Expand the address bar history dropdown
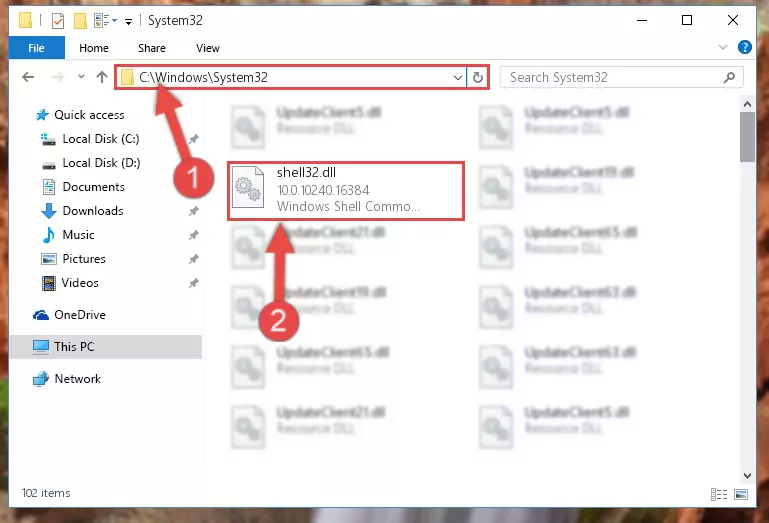The image size is (769, 523). pyautogui.click(x=458, y=78)
